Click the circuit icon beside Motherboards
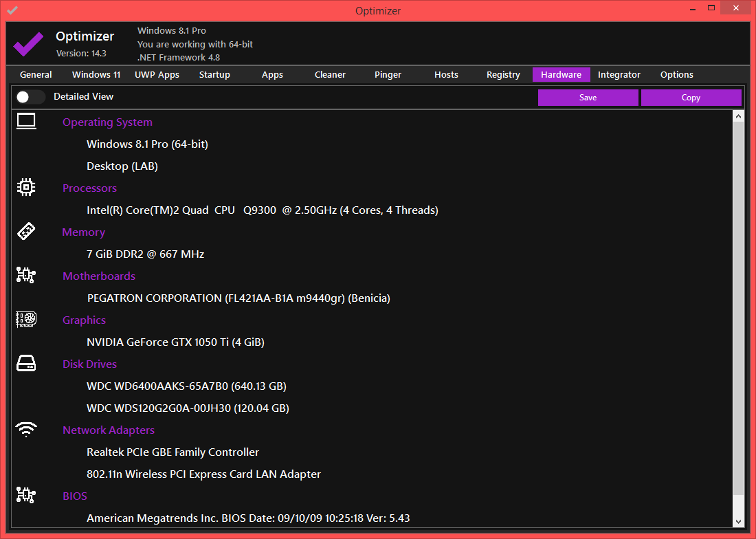This screenshot has height=539, width=756. pos(26,276)
